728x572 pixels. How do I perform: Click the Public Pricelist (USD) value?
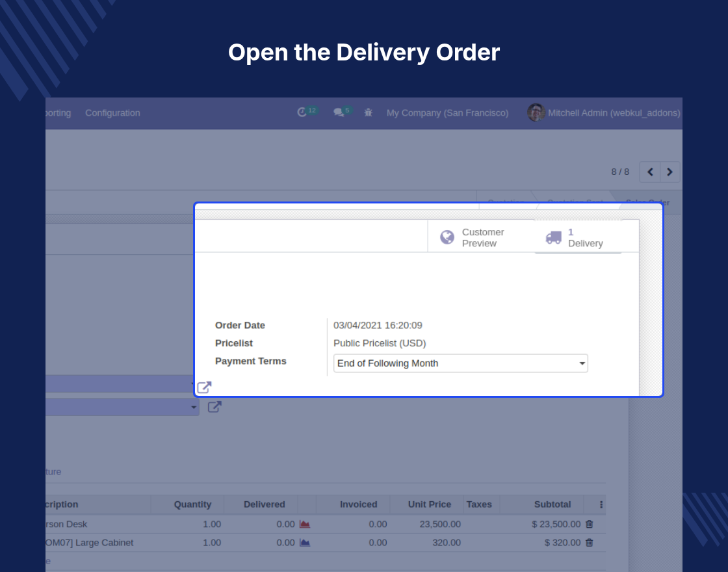(x=380, y=344)
